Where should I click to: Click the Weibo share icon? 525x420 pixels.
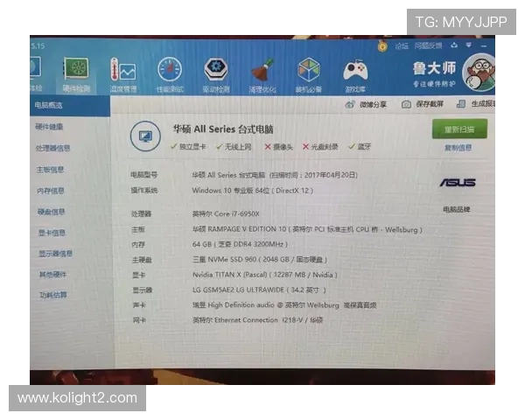tap(350, 104)
